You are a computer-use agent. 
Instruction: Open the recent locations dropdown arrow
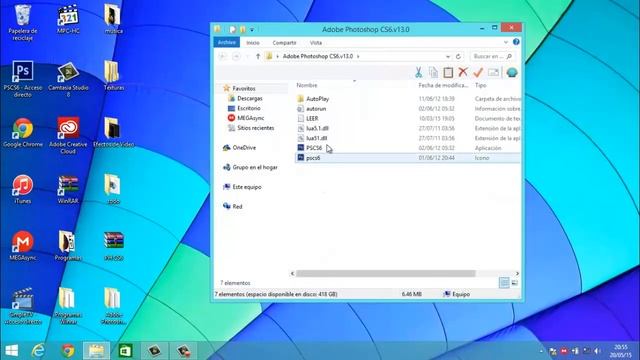coord(247,56)
